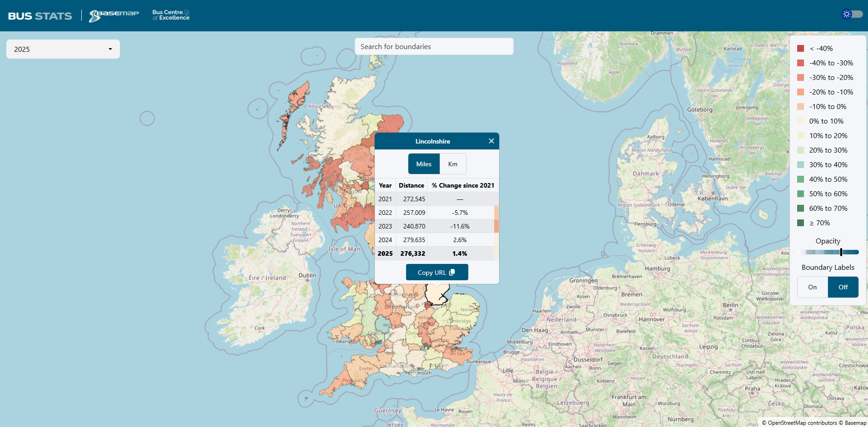Click the 2022 distance value 257,009

click(x=414, y=213)
